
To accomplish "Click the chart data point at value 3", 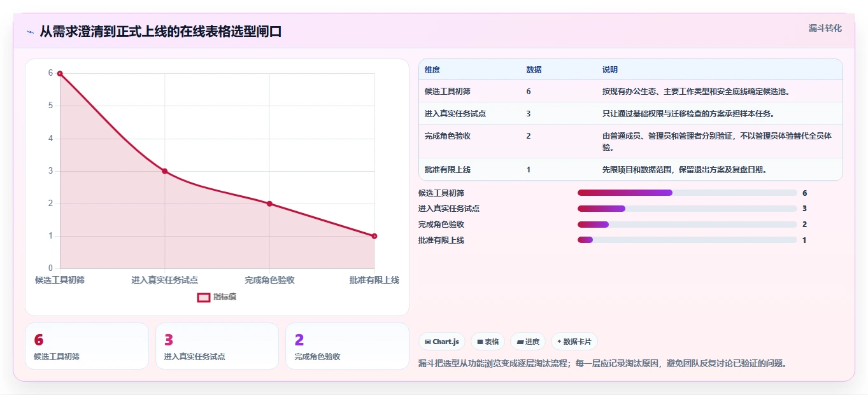I will click(164, 171).
